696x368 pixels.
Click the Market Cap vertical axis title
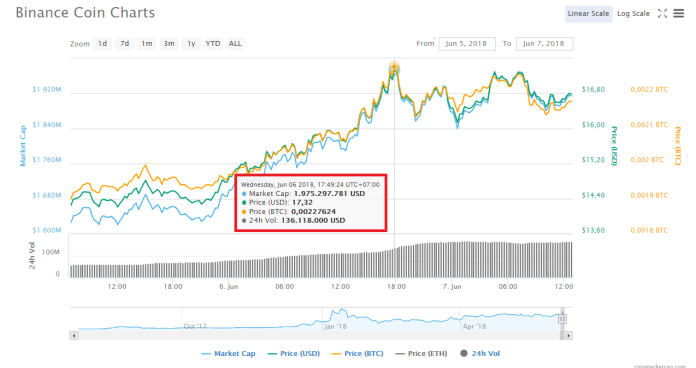pyautogui.click(x=23, y=146)
